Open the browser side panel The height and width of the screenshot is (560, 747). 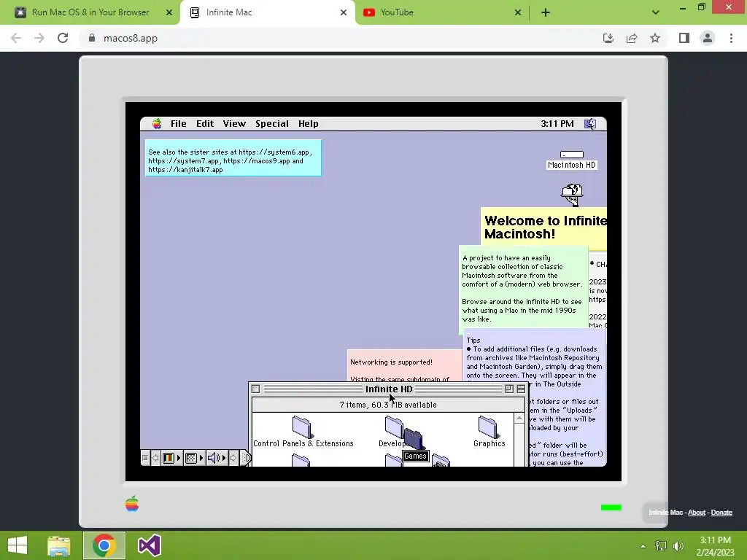click(684, 38)
